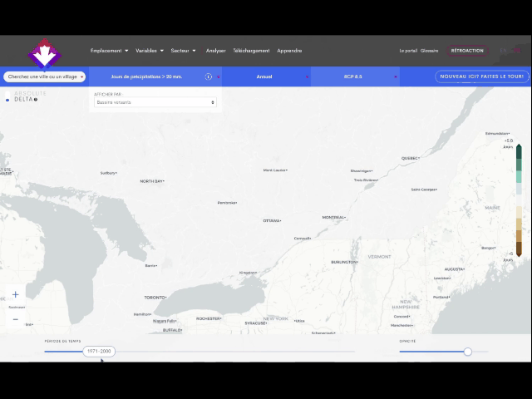
Task: Click the darkest brown legend swatch
Action: pos(519,249)
